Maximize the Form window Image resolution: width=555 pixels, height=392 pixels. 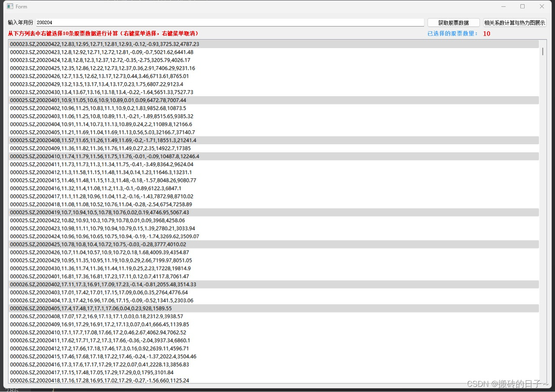point(522,6)
